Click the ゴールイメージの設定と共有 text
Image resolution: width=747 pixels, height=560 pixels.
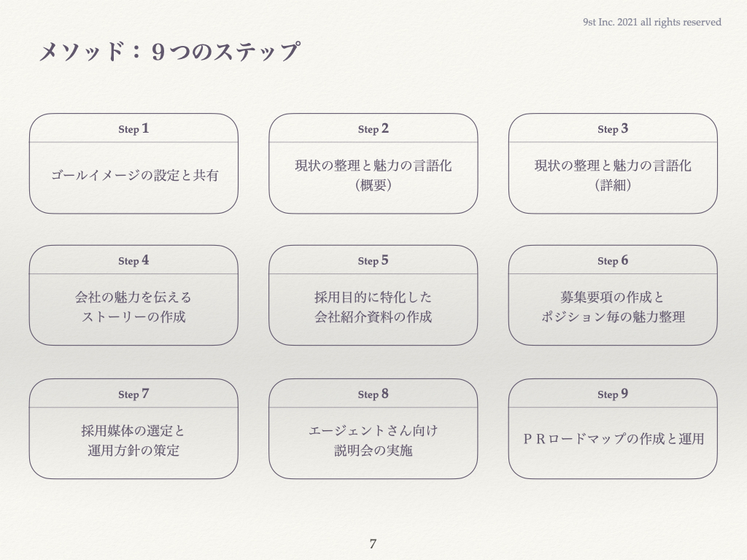[x=134, y=176]
